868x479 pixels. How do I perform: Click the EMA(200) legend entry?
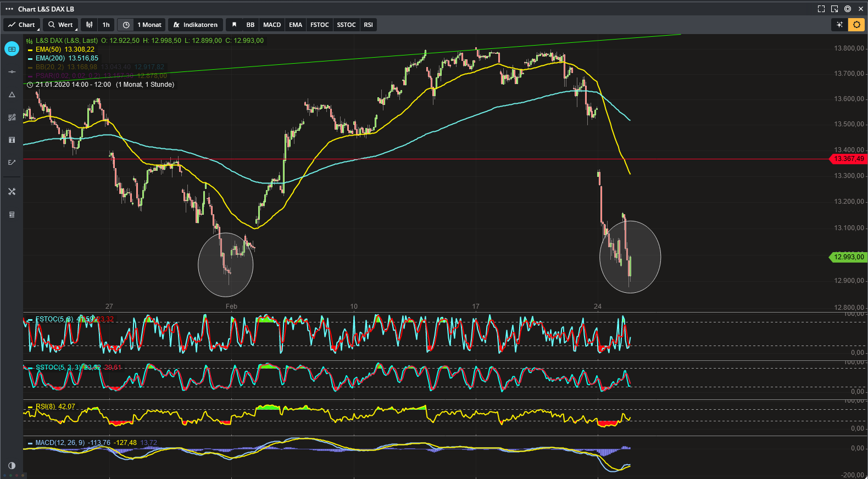click(63, 58)
